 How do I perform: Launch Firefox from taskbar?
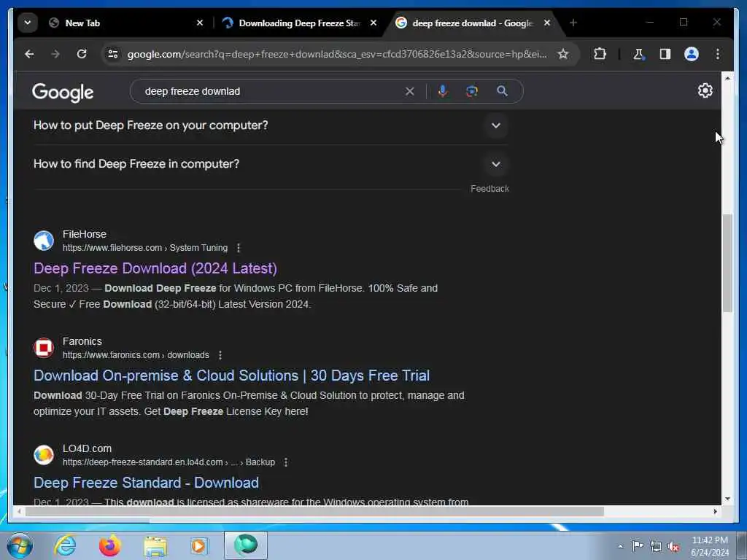[109, 545]
